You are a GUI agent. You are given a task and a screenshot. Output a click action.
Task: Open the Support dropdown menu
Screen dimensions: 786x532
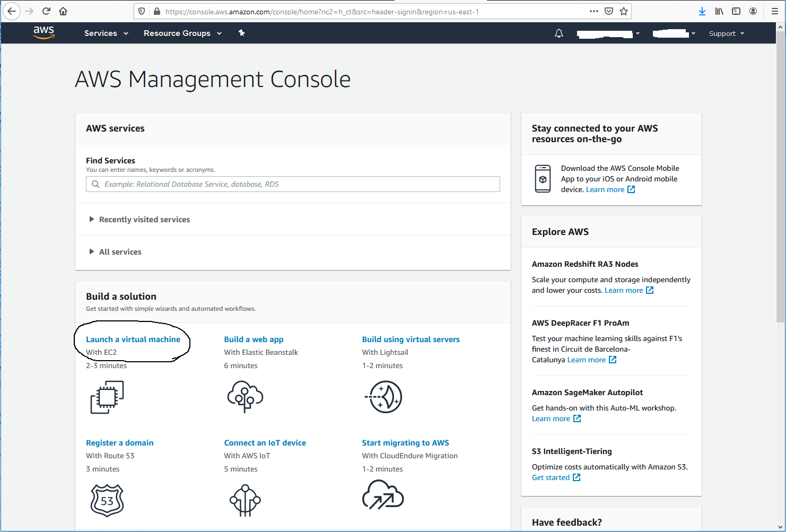[x=727, y=33]
